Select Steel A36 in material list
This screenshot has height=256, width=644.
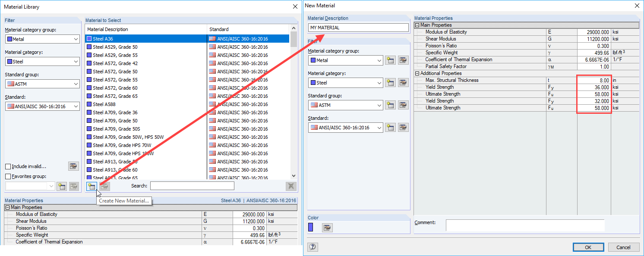(x=187, y=39)
